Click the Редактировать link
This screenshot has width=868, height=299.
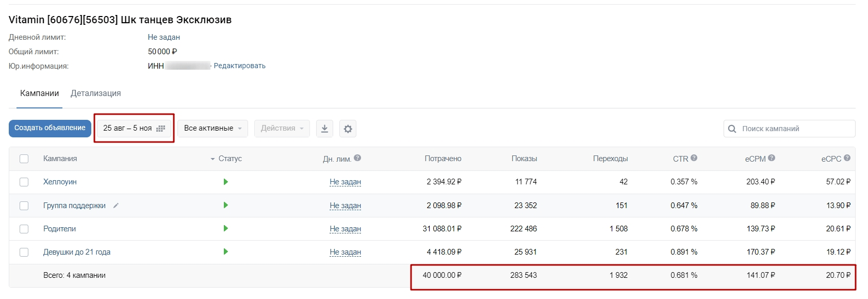tap(239, 66)
